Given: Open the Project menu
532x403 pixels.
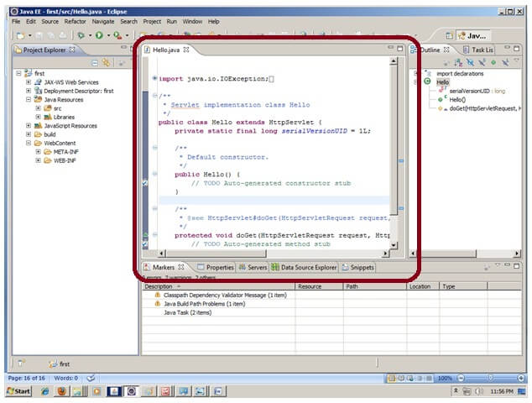Looking at the screenshot, I should point(152,21).
